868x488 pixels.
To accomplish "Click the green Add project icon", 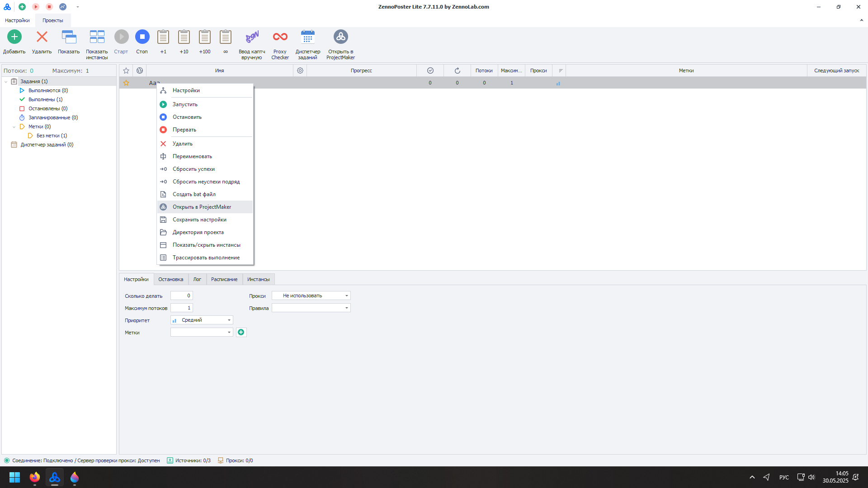I will coord(14,37).
